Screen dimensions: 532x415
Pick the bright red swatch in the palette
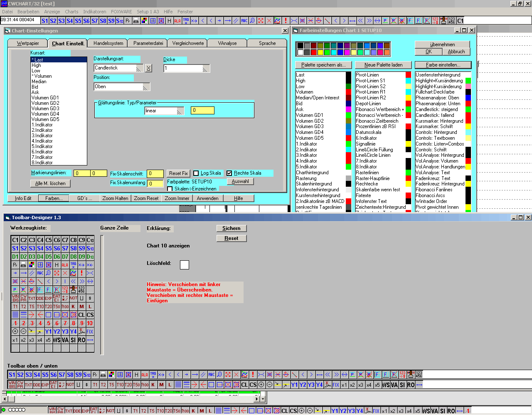click(x=313, y=52)
